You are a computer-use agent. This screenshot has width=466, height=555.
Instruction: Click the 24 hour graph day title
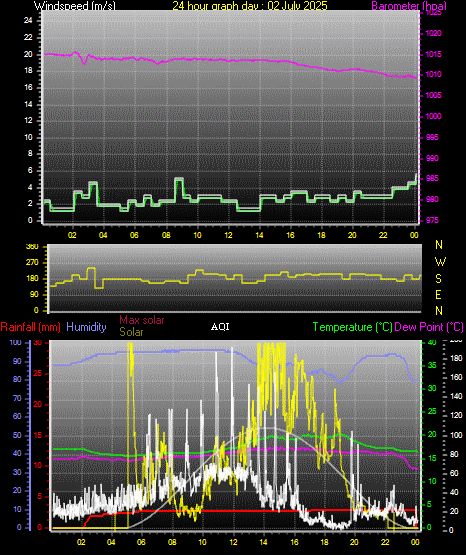[250, 5]
